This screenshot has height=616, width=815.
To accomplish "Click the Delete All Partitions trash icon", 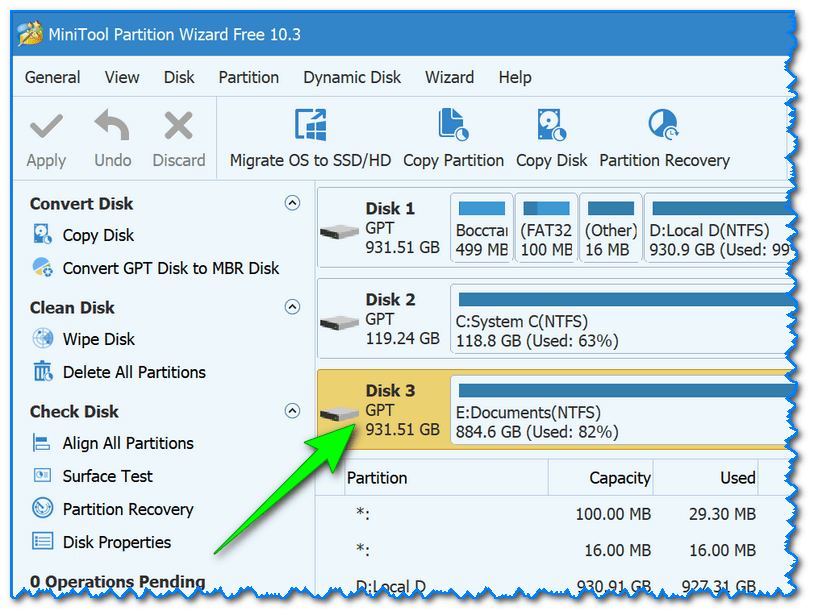I will (x=43, y=372).
